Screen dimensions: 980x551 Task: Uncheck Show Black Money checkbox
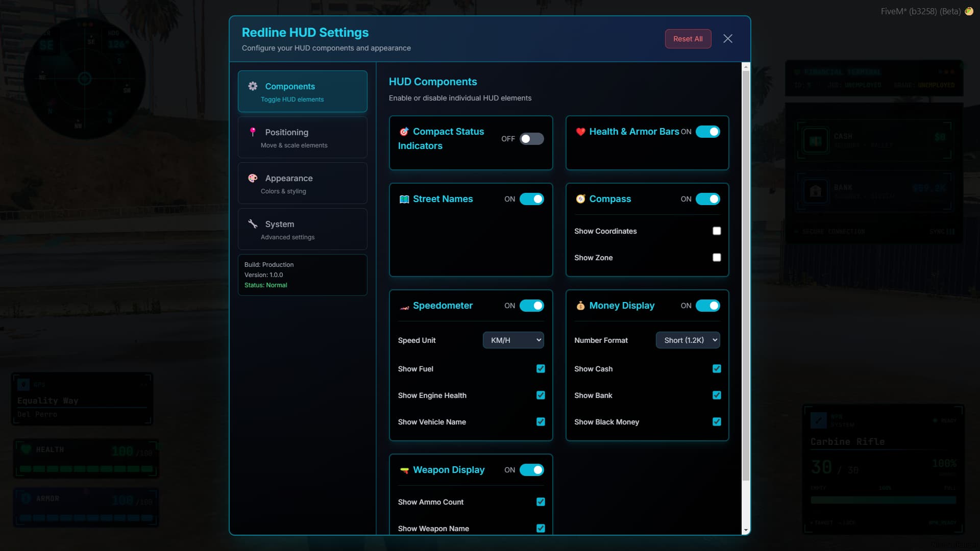717,422
